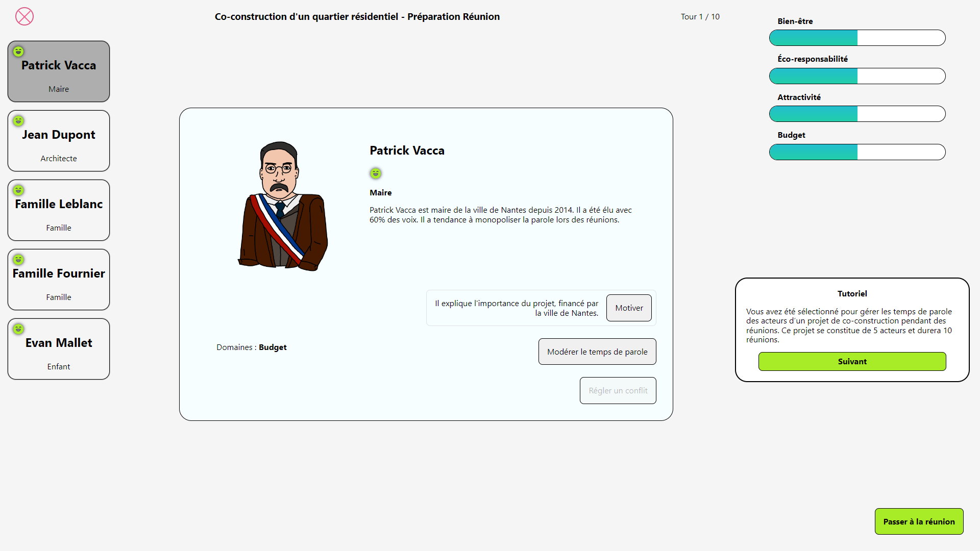Click Jean Dupont's green smiley mood icon
Screen dimensions: 980x551
(x=18, y=121)
